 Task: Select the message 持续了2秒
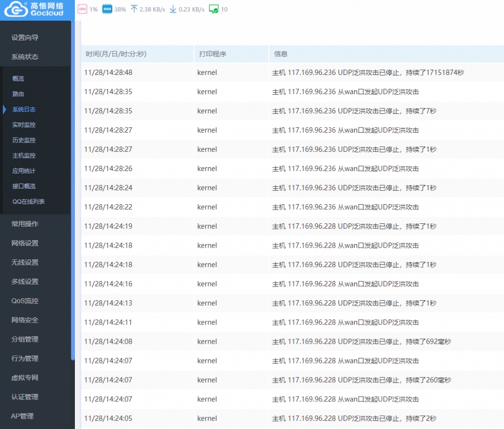421,418
